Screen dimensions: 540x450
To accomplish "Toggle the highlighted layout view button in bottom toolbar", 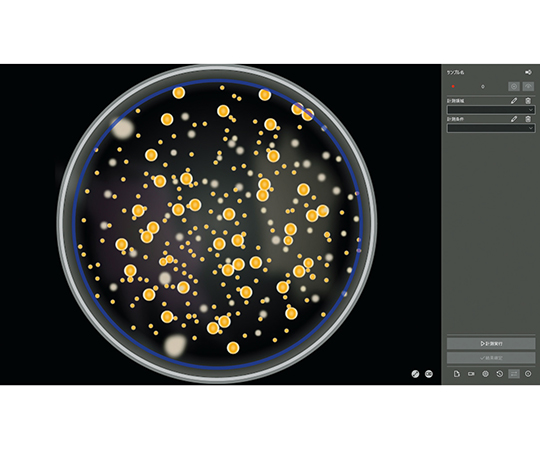I will pyautogui.click(x=514, y=374).
